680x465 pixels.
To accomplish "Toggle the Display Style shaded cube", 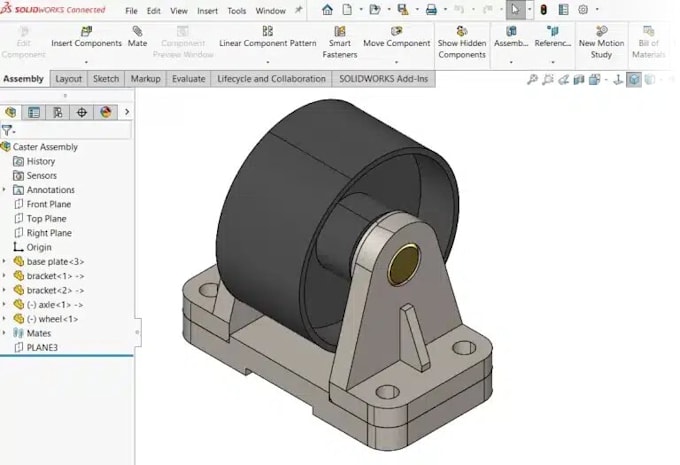I will [x=634, y=79].
